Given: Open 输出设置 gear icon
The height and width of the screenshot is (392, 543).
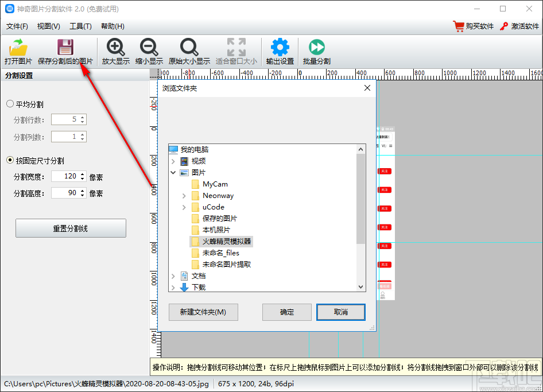Looking at the screenshot, I should pyautogui.click(x=280, y=47).
